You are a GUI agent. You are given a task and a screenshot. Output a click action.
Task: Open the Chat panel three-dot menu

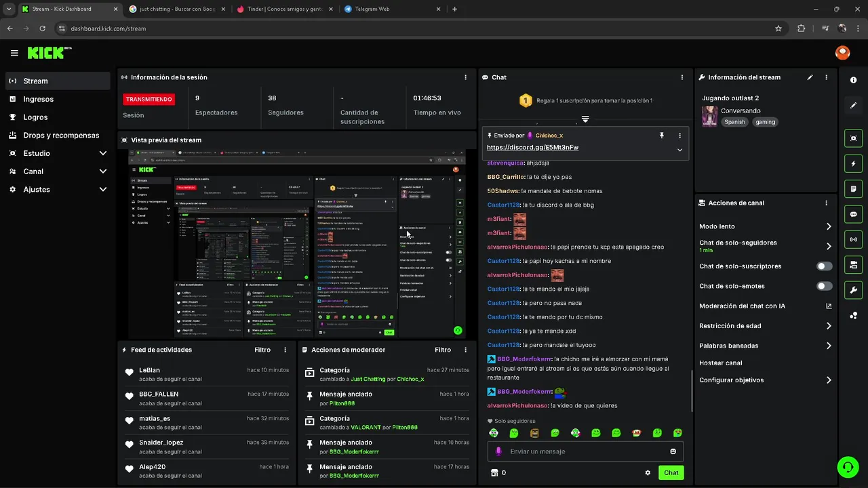[682, 77]
